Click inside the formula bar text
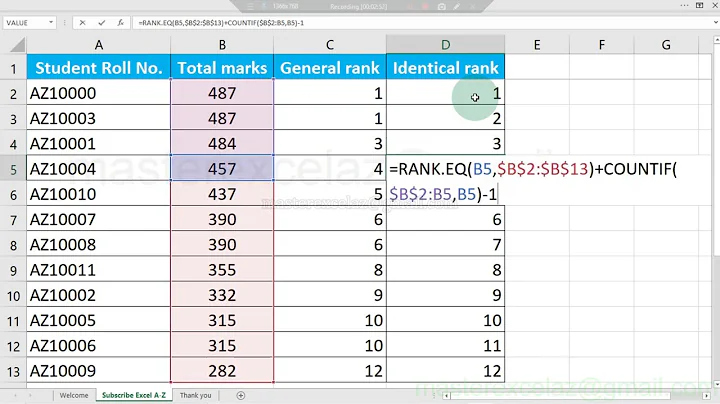Screen dimensions: 720x404 coord(221,22)
